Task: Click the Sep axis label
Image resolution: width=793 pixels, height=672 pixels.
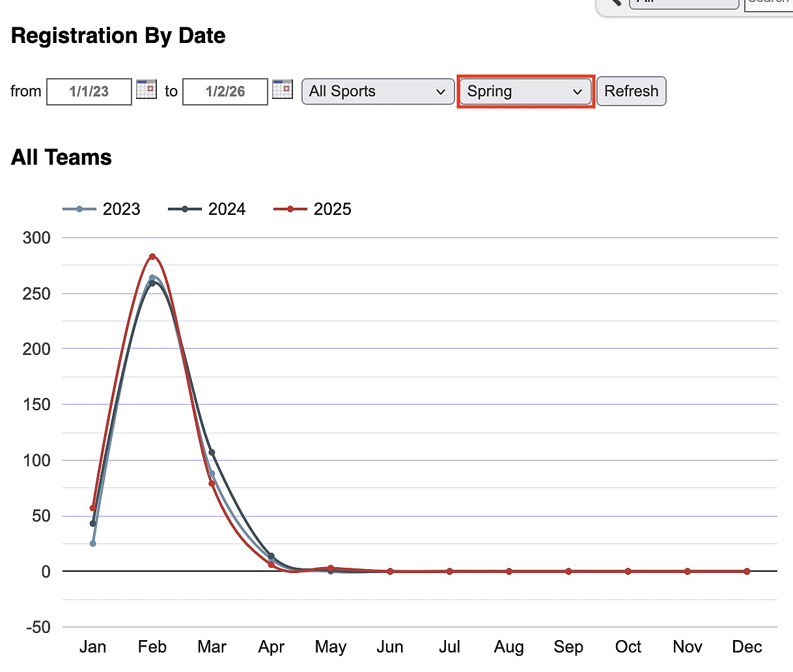Action: click(568, 647)
